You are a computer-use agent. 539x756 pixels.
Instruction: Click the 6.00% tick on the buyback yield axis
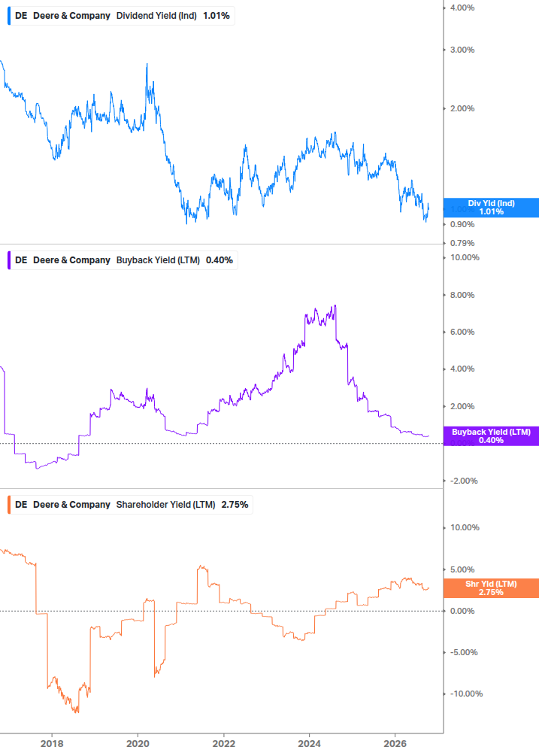coord(462,332)
